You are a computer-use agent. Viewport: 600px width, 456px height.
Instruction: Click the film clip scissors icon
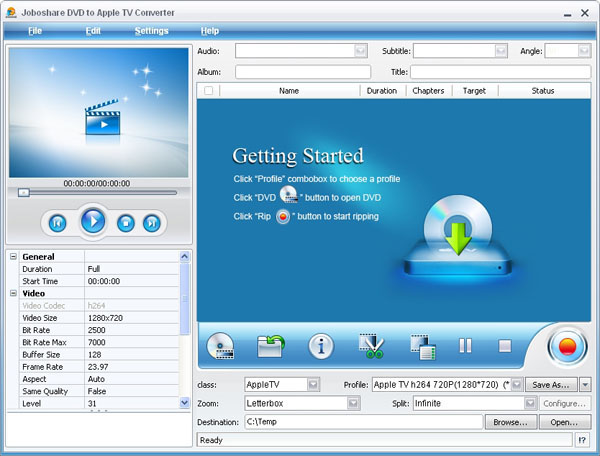coord(372,347)
